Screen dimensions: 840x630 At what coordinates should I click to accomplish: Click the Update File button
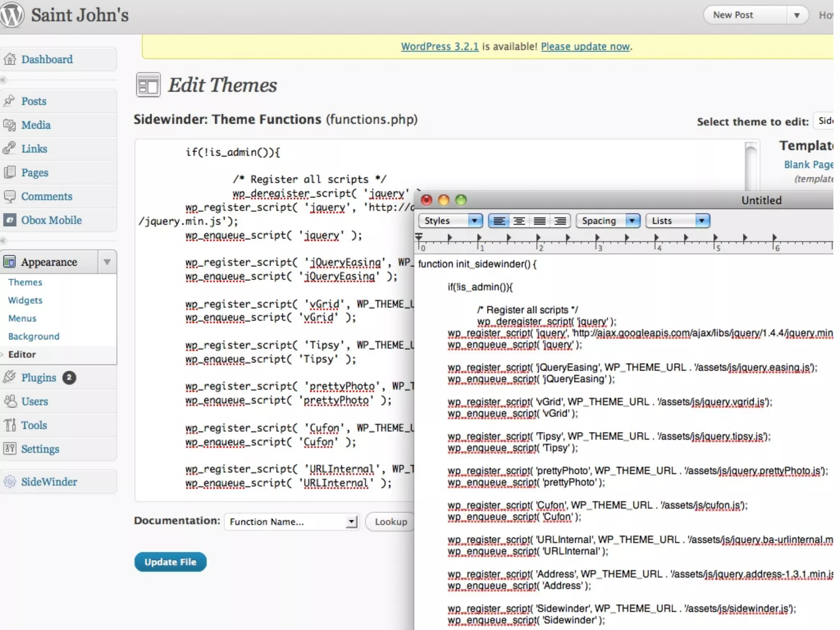170,562
